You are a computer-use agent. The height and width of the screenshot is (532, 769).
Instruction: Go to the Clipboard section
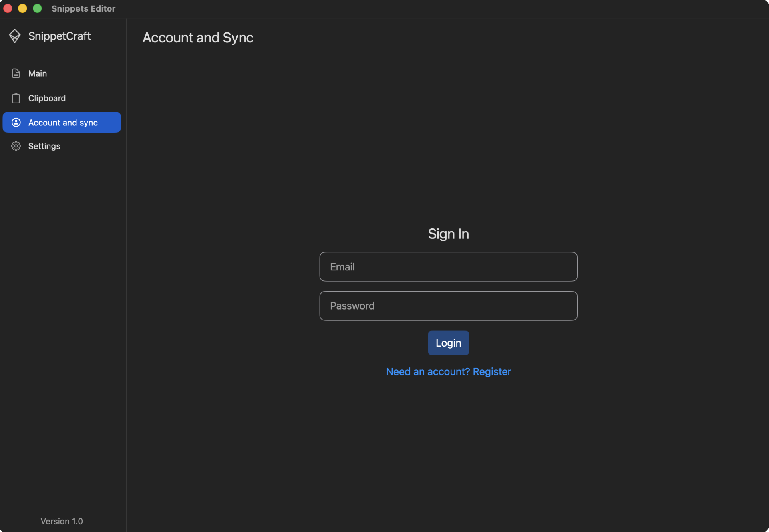point(62,98)
